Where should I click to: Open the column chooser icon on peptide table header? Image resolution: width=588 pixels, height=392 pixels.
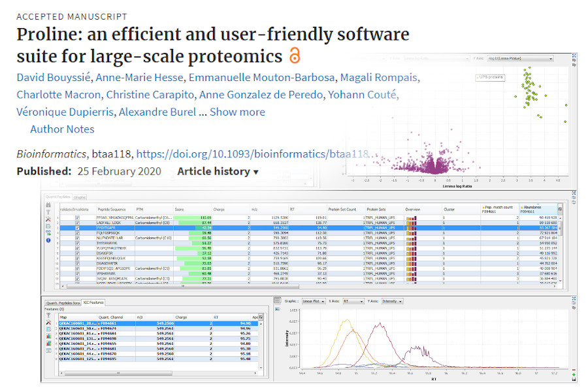pos(560,209)
